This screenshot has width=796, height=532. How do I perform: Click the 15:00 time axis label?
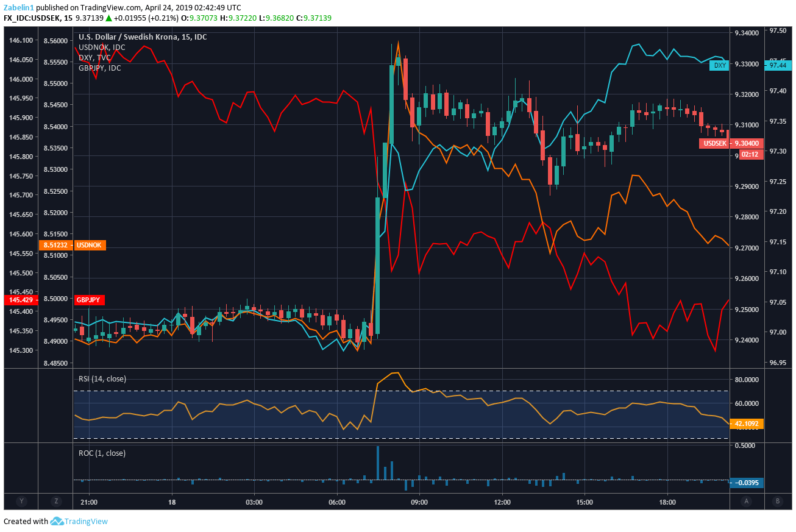coord(585,503)
